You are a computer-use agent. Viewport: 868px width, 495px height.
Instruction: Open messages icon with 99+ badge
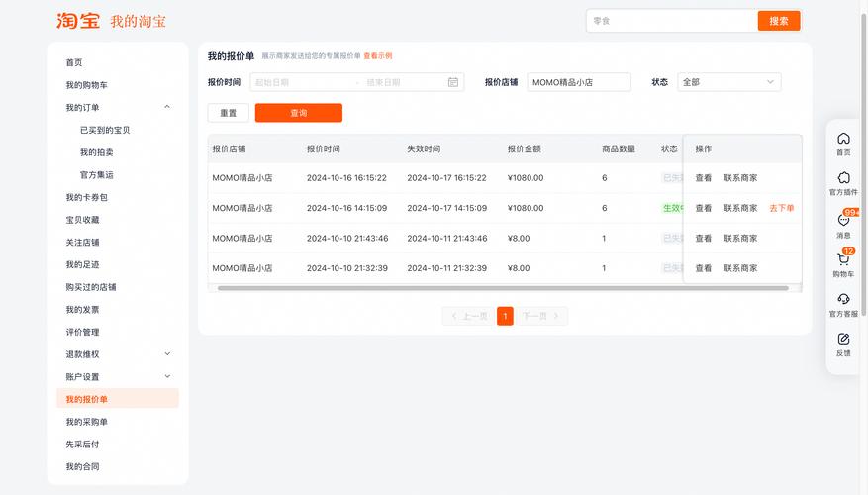click(843, 220)
